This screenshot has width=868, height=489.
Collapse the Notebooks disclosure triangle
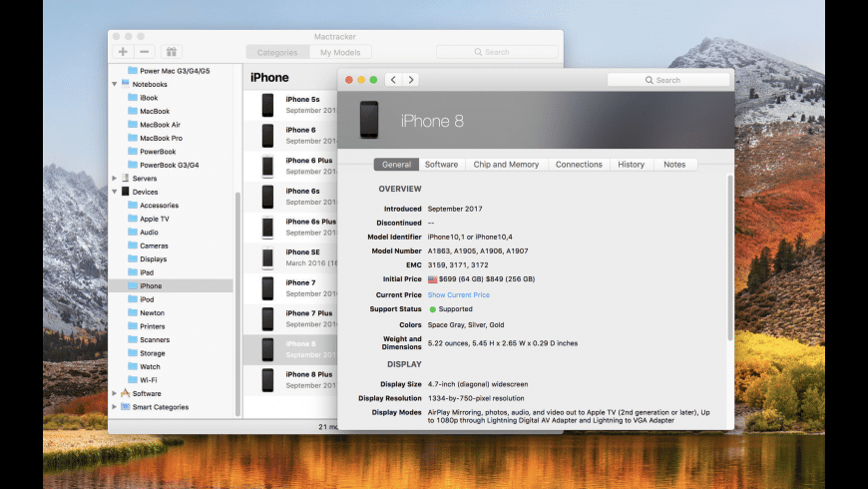pos(115,84)
